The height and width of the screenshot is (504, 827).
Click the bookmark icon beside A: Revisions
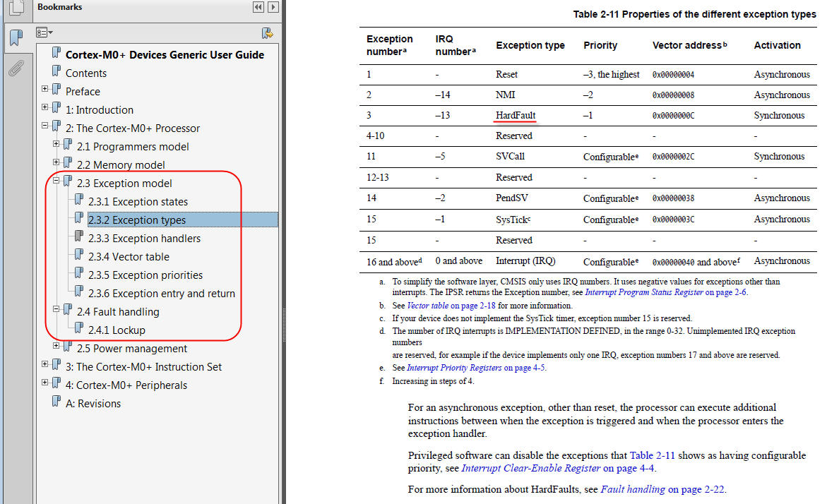coord(56,401)
